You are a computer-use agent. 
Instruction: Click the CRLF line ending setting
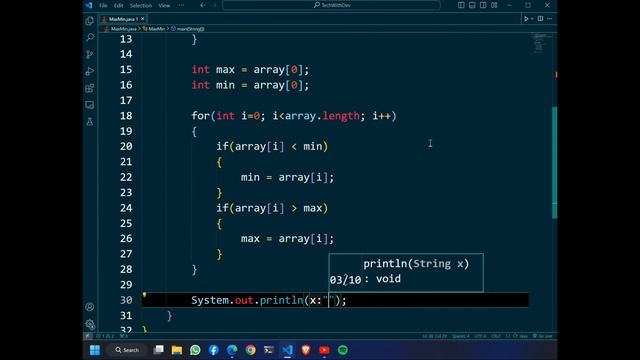coord(496,336)
